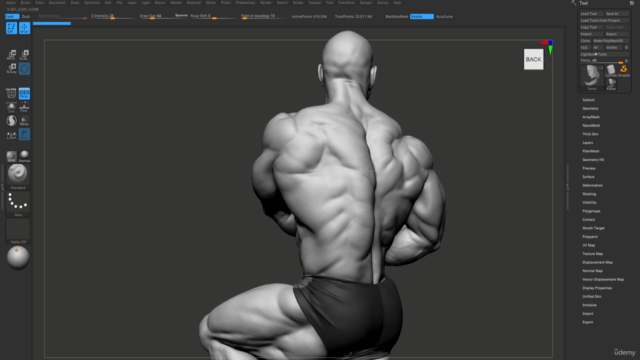
Task: Expand the Display Properties sub-palette
Action: (x=597, y=288)
